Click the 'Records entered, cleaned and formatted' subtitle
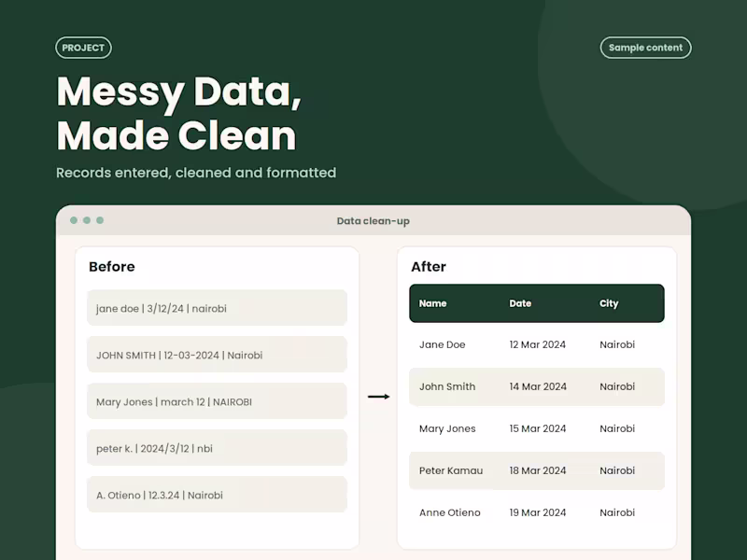747x560 pixels. click(196, 173)
